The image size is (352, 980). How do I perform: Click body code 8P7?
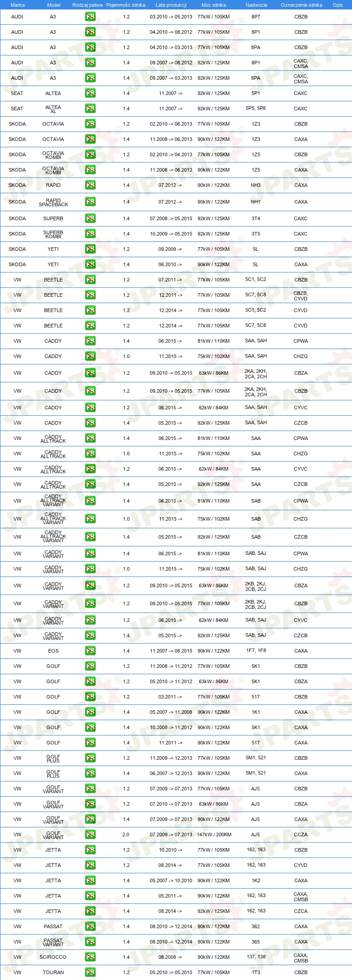click(x=256, y=17)
